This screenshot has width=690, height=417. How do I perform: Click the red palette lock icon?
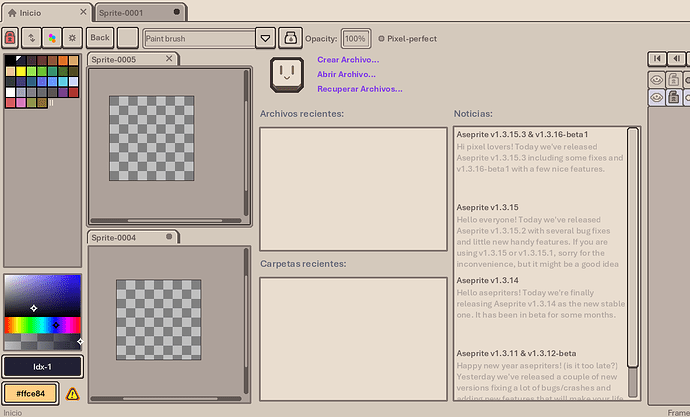pos(11,38)
